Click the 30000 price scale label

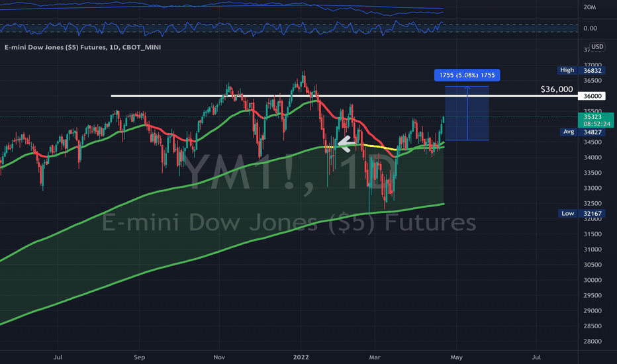[x=593, y=280]
